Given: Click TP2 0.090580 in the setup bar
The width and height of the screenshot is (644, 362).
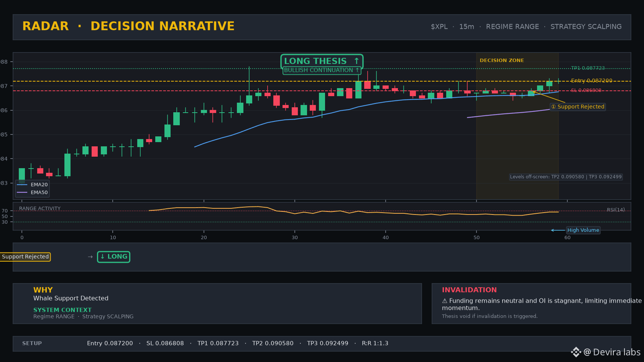Looking at the screenshot, I should click(x=273, y=344).
